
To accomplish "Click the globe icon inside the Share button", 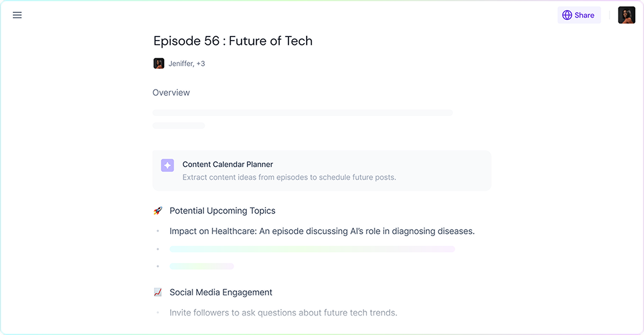I will 566,15.
